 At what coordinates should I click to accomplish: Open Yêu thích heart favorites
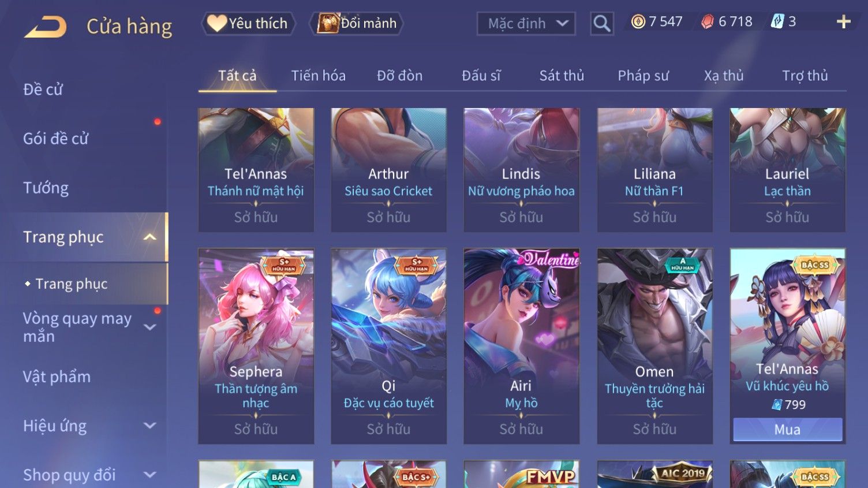(248, 24)
